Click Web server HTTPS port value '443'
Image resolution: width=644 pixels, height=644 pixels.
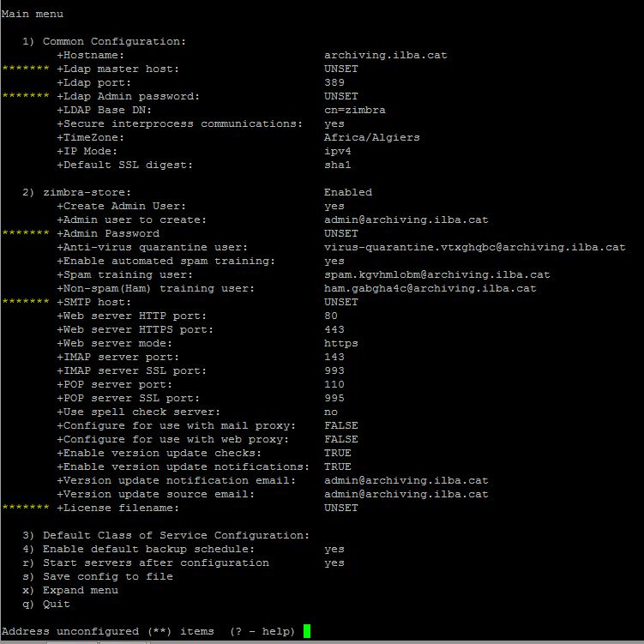point(334,329)
